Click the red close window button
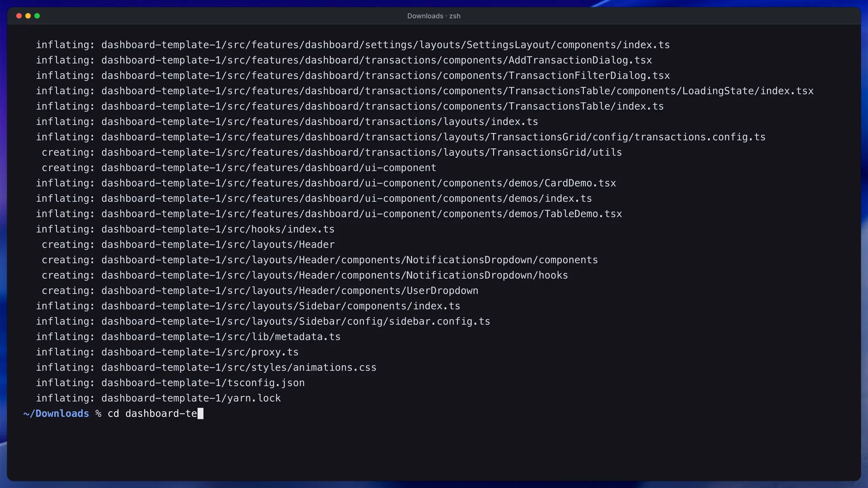868x488 pixels. coord(19,16)
